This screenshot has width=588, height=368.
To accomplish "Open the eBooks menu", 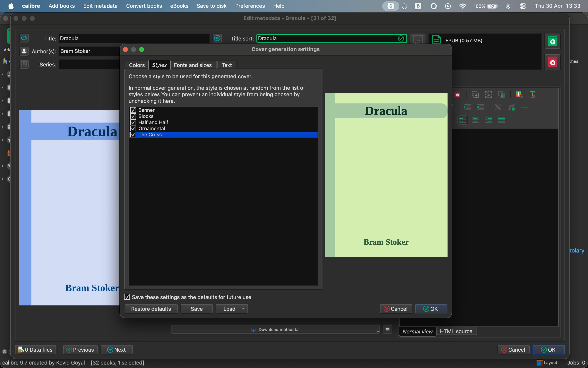I will tap(179, 6).
